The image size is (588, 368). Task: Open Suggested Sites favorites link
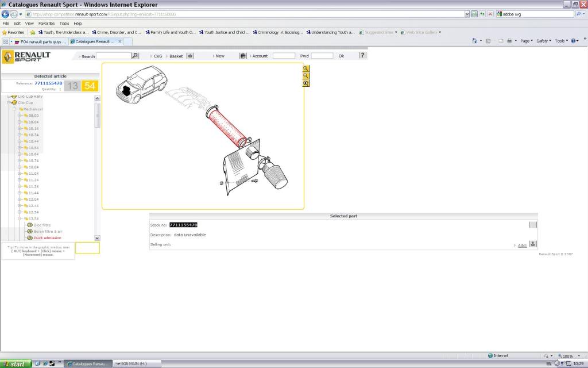[378, 32]
